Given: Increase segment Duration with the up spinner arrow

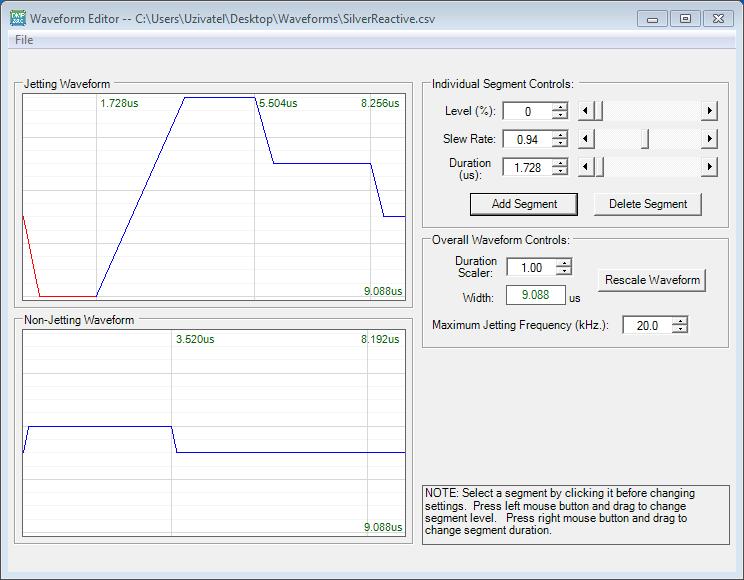Looking at the screenshot, I should (560, 163).
